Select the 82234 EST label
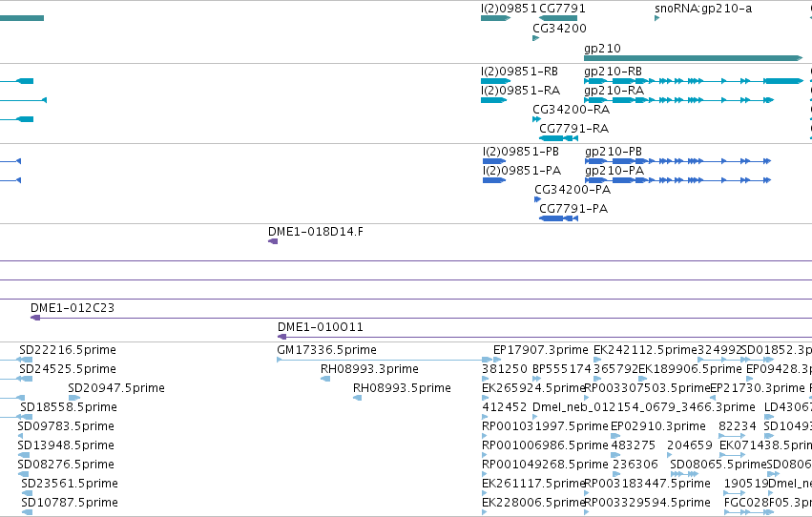The width and height of the screenshot is (812, 517). click(x=738, y=426)
